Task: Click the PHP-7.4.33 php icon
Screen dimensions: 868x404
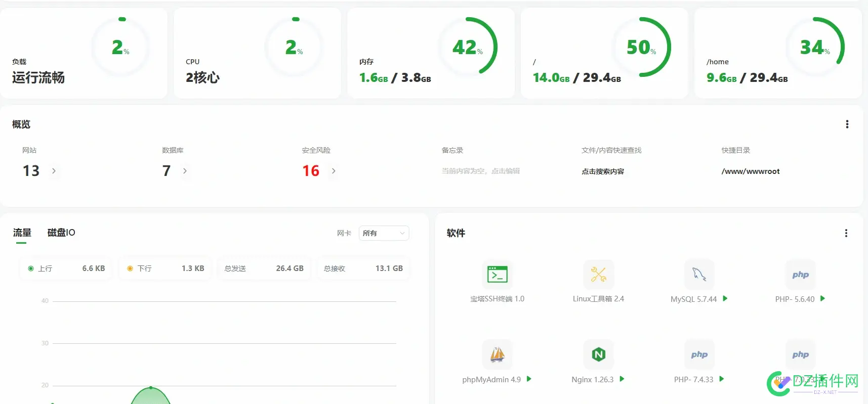Action: pos(699,354)
